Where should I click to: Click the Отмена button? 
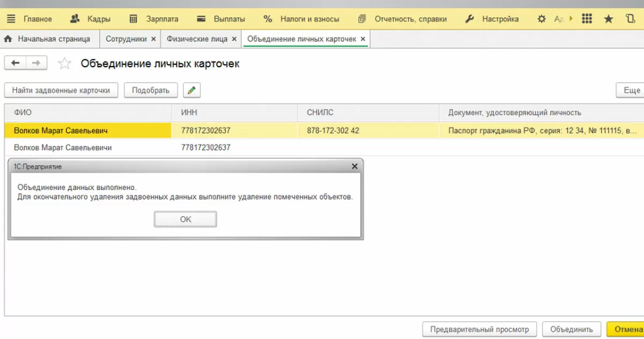pyautogui.click(x=626, y=329)
